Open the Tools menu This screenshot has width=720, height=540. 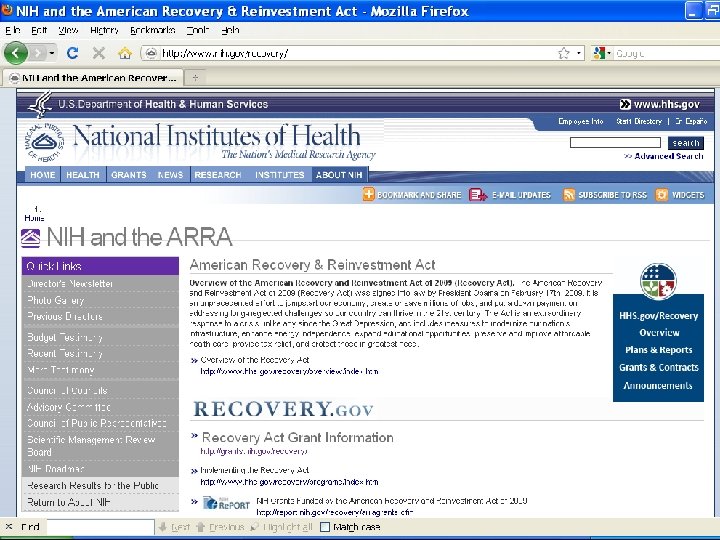tap(198, 30)
